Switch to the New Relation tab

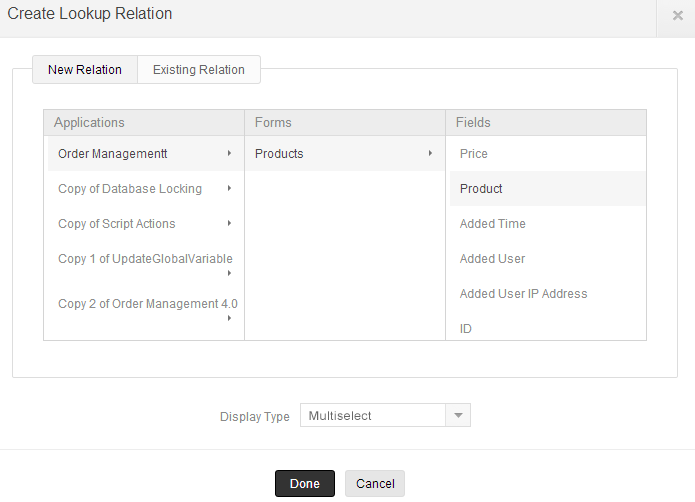[x=85, y=70]
